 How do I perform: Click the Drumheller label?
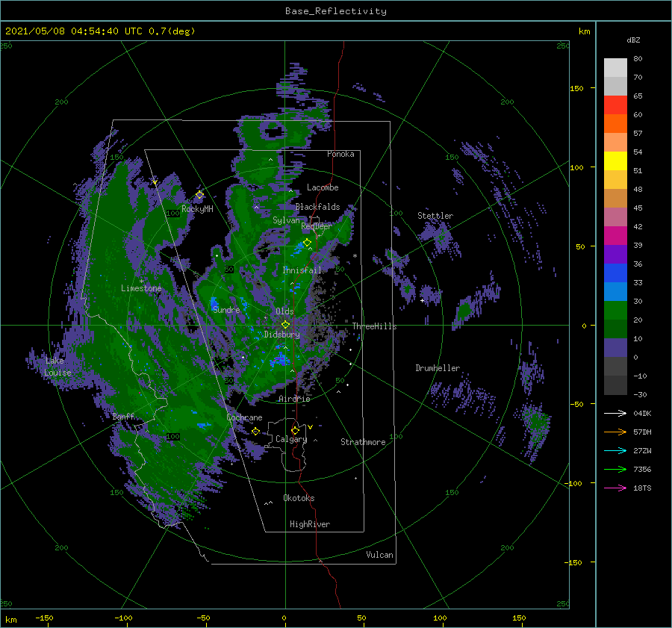(x=438, y=368)
